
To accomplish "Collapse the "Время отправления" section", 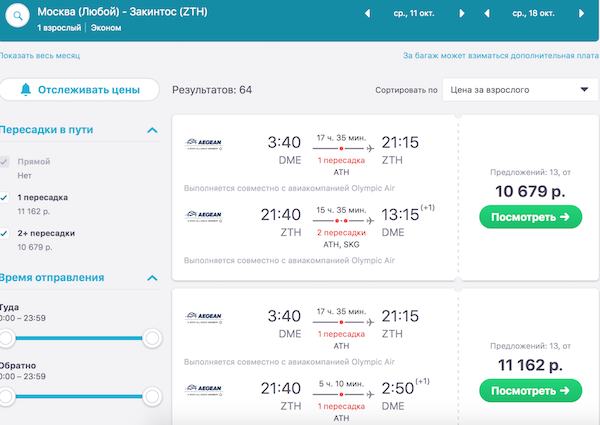I will [152, 277].
